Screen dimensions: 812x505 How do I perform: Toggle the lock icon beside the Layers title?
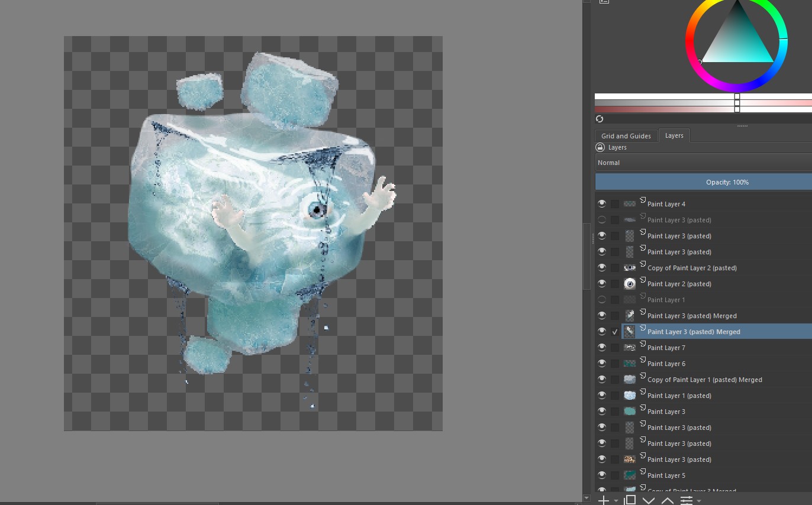coord(600,147)
